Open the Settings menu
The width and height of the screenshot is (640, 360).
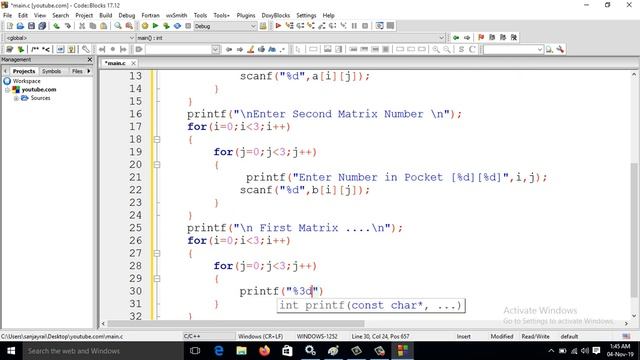point(306,15)
